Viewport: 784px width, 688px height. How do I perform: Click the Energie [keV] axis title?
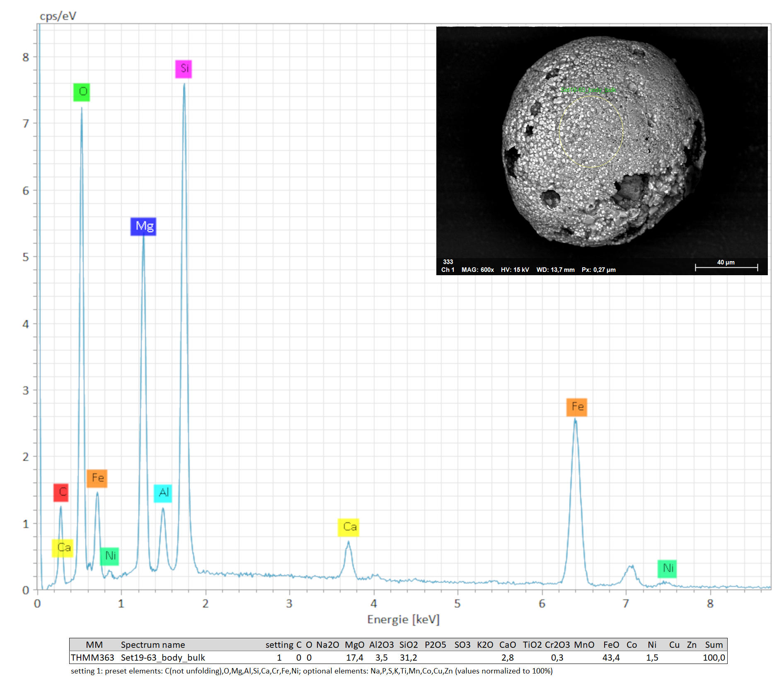[403, 620]
